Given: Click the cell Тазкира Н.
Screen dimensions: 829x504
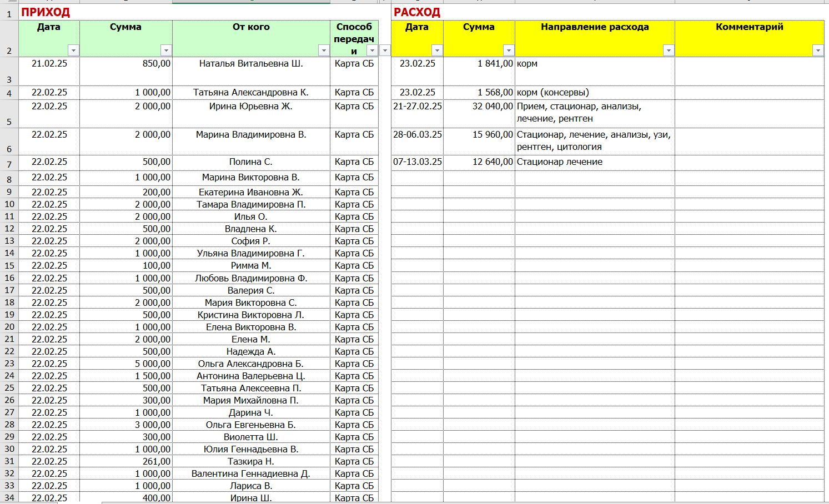Looking at the screenshot, I should tap(252, 461).
